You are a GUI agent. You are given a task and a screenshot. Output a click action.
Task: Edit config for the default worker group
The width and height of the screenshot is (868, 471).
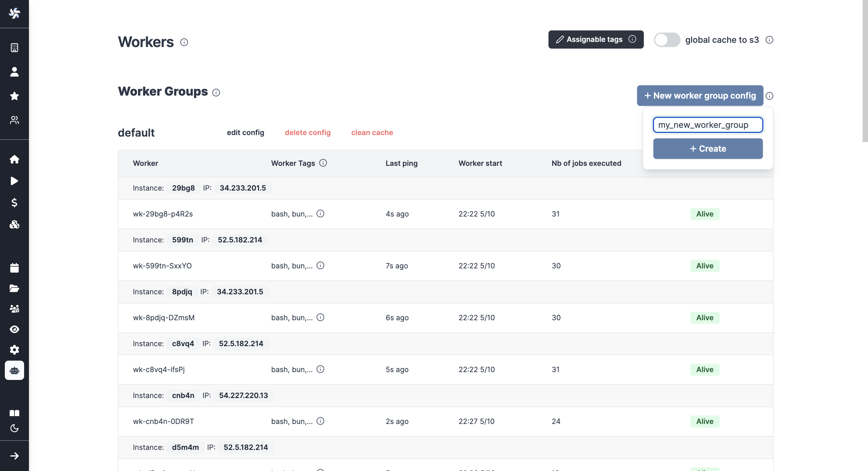245,132
